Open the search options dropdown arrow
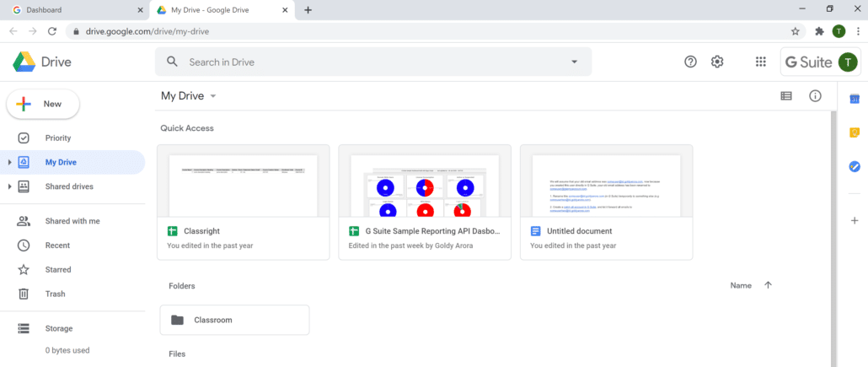This screenshot has height=367, width=868. 574,62
